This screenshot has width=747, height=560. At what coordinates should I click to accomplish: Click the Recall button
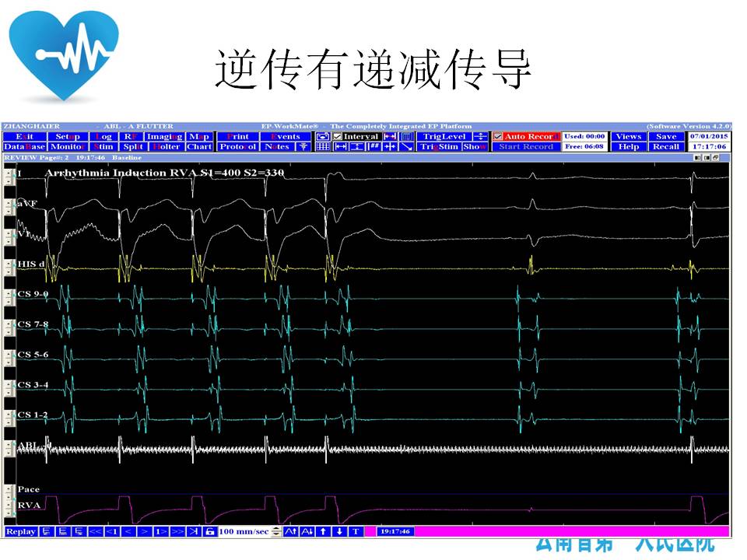[x=666, y=147]
